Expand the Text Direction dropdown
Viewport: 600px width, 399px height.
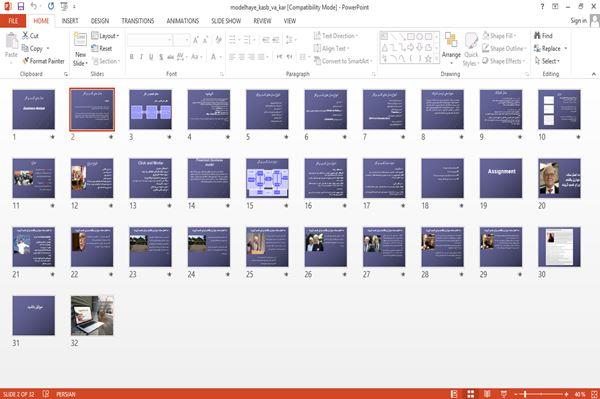pyautogui.click(x=336, y=36)
